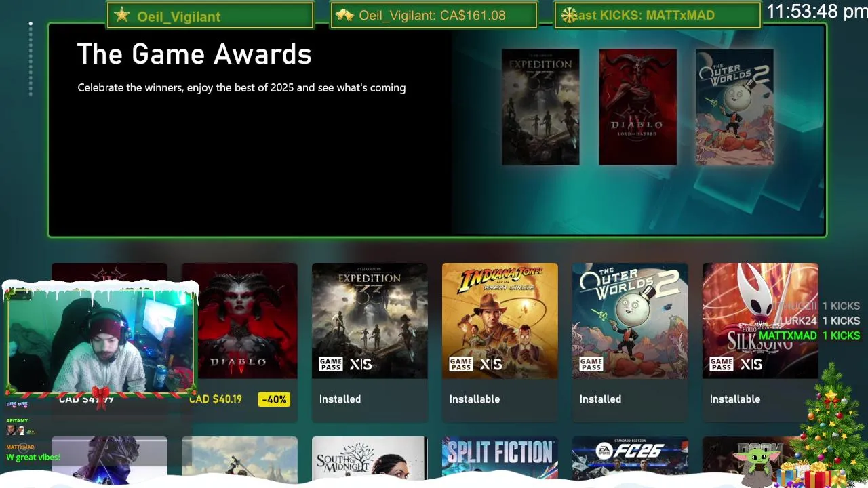Open the EA FC26 tile
This screenshot has height=488, width=868.
[630, 459]
